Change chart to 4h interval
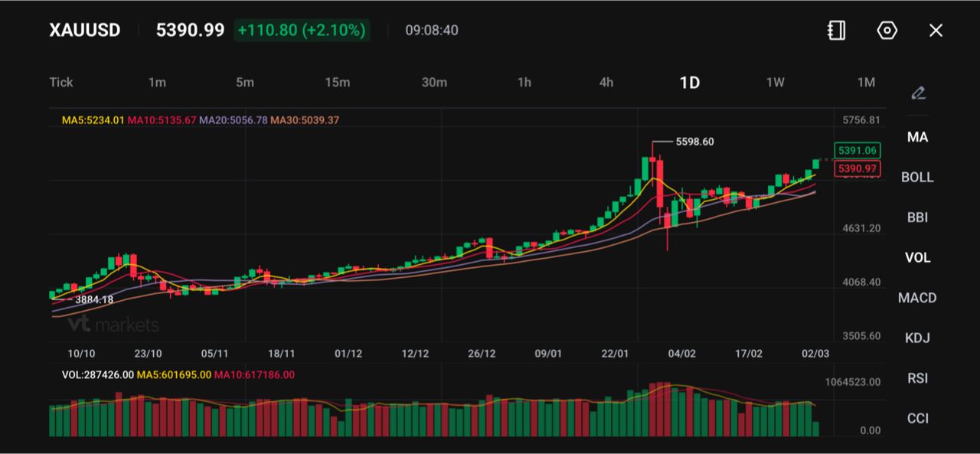 click(x=606, y=83)
